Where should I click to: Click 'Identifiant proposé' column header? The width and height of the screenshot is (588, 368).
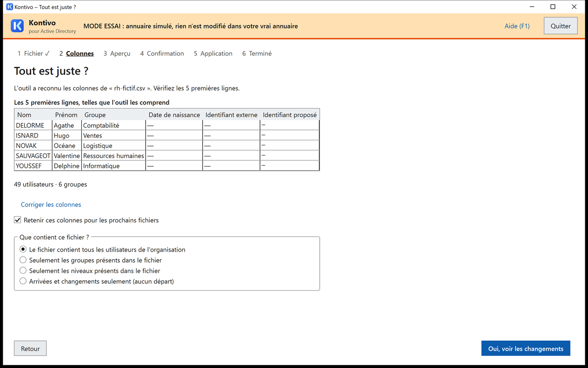289,115
